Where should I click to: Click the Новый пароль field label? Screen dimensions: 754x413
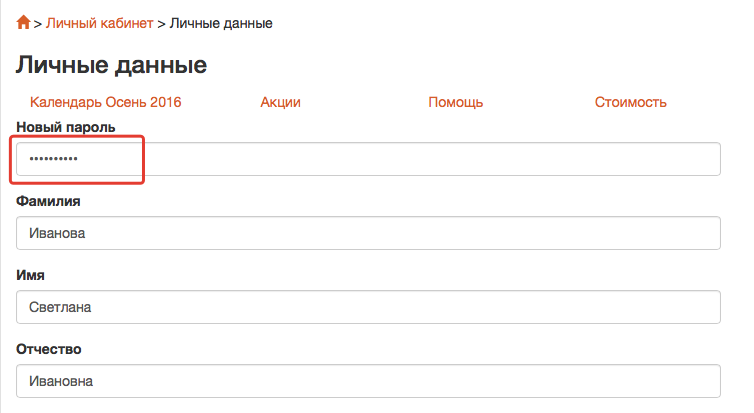66,127
